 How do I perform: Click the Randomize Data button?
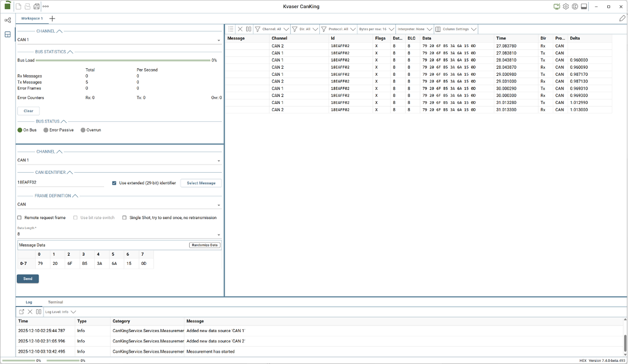point(205,245)
